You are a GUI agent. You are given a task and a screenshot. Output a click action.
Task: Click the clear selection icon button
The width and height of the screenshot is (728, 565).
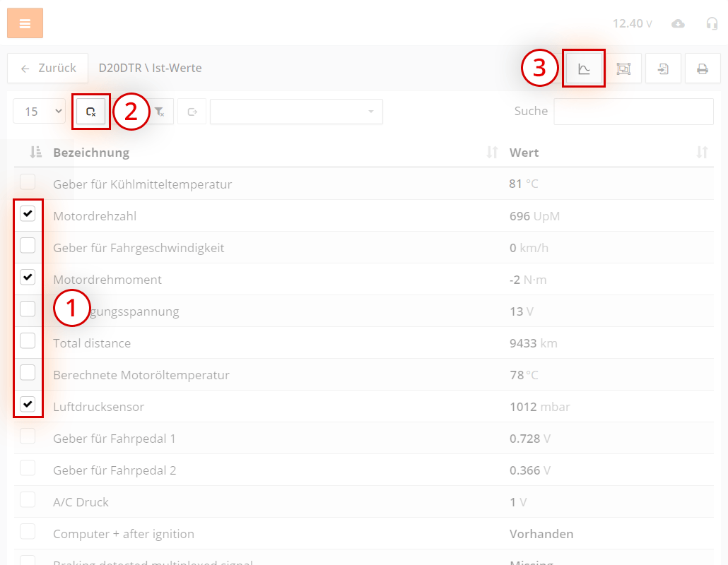(91, 112)
